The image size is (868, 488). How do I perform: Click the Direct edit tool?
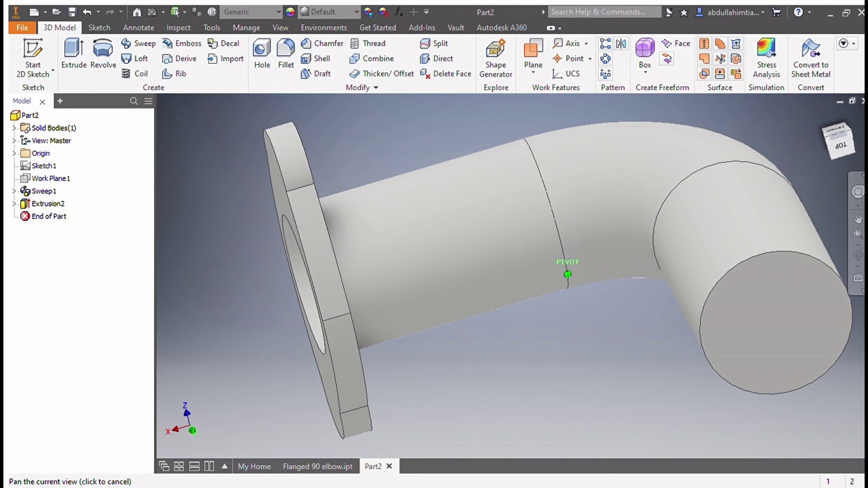pos(437,58)
